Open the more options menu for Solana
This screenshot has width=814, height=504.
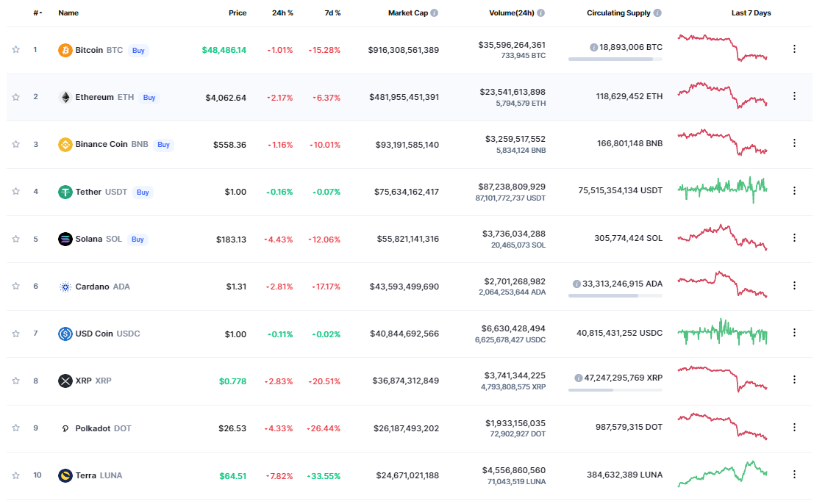794,237
